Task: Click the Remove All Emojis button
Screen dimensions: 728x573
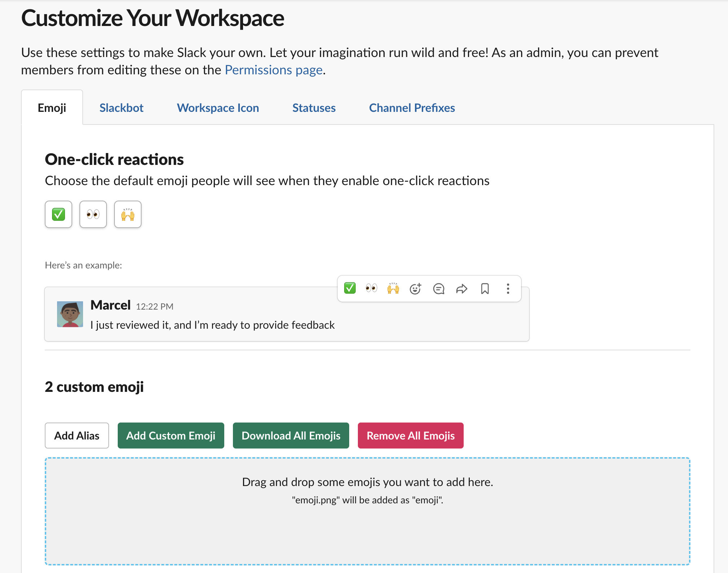Action: coord(411,436)
